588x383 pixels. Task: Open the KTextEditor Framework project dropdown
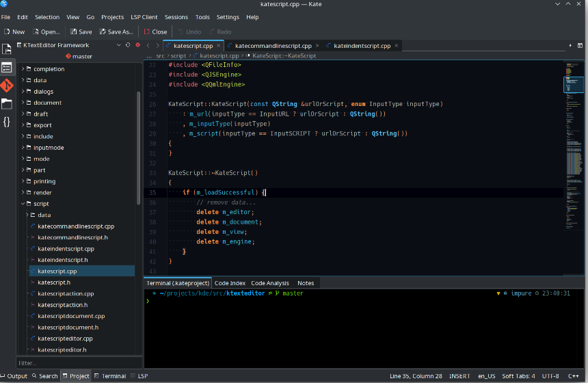click(x=68, y=45)
